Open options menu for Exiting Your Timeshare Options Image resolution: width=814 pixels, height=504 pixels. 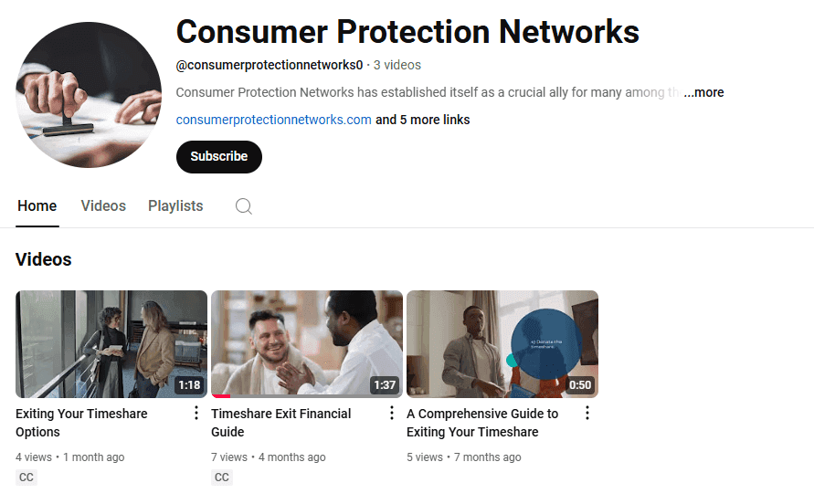click(196, 414)
